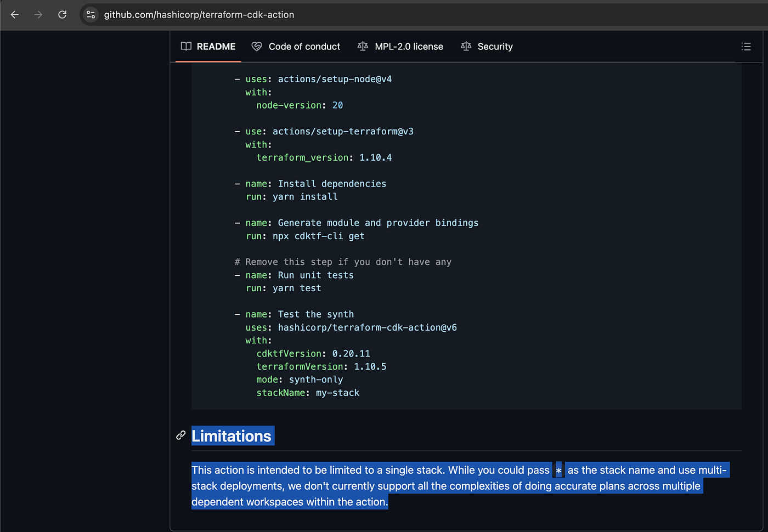Click the line 'uses: actions/setup-node@v4'
This screenshot has height=532, width=768.
click(x=313, y=79)
